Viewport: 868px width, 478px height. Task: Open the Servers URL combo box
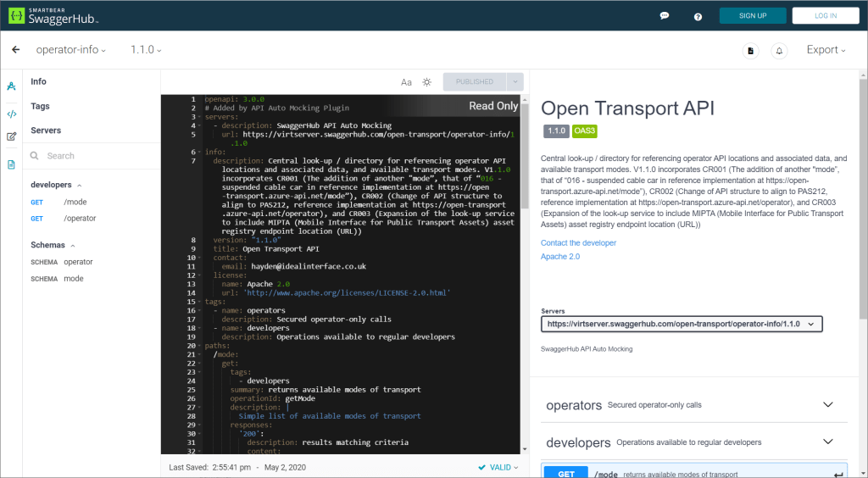pos(682,324)
